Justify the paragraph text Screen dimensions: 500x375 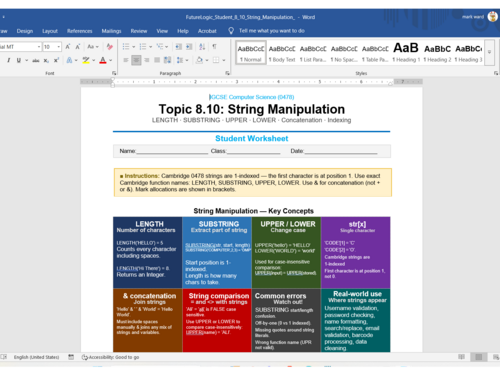pyautogui.click(x=157, y=60)
